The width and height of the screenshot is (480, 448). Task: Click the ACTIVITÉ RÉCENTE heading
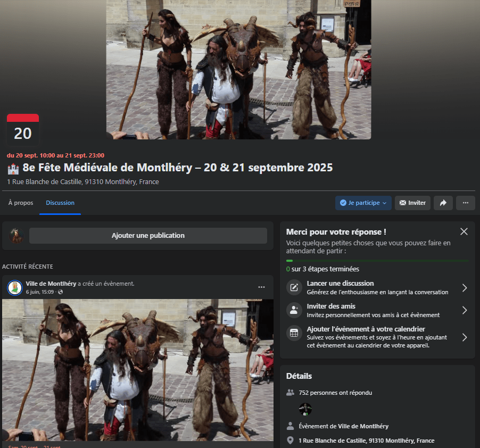pos(28,267)
